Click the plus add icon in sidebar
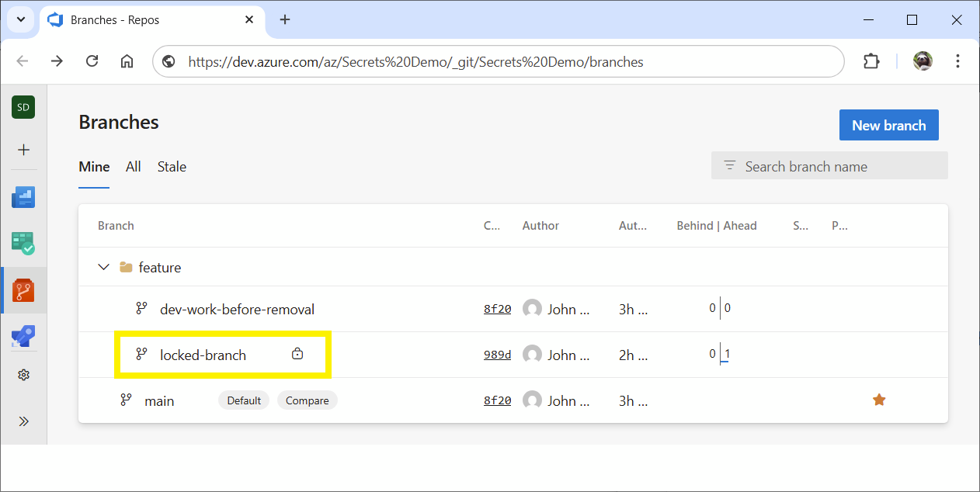Screen dimensions: 980x492 pyautogui.click(x=23, y=150)
